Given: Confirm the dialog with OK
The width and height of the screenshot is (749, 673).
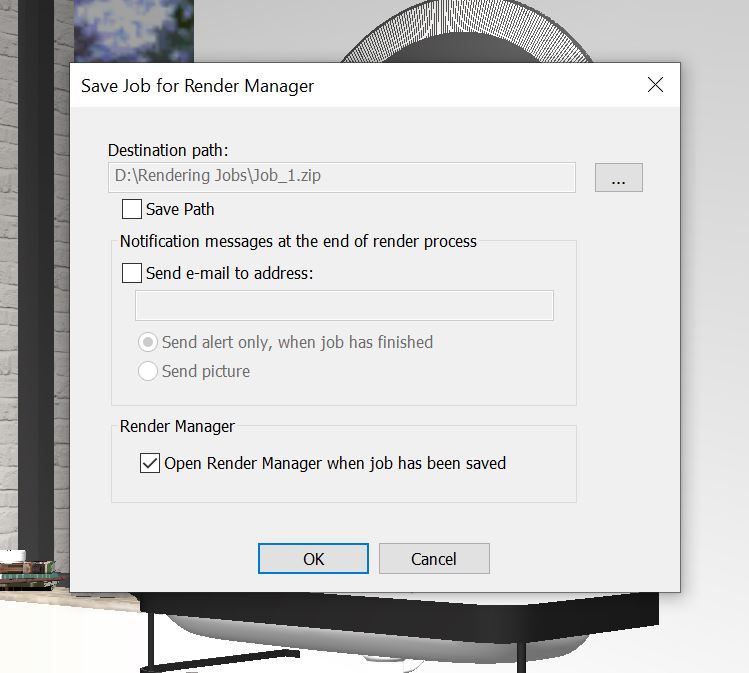Looking at the screenshot, I should [313, 558].
